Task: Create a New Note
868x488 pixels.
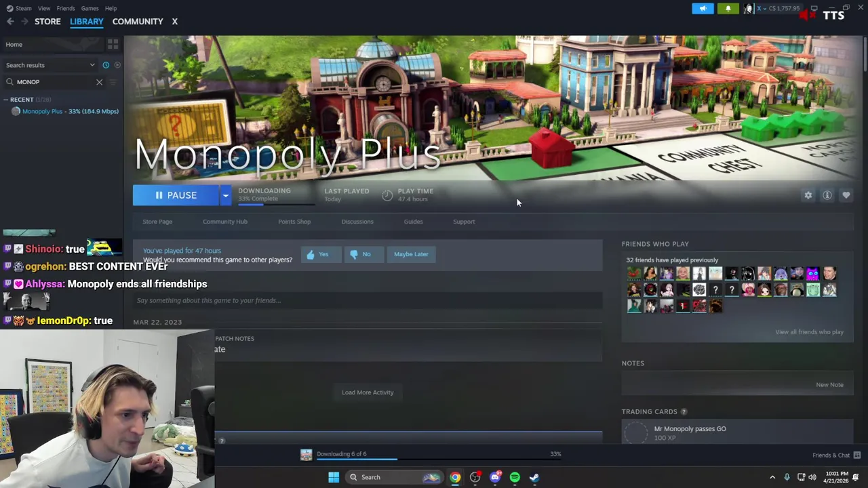Action: pyautogui.click(x=829, y=385)
